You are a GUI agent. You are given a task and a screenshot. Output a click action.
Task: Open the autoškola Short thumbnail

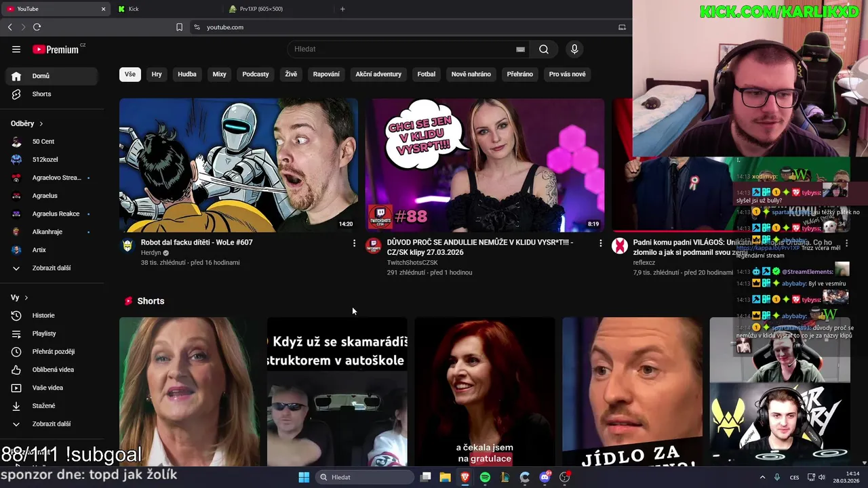pyautogui.click(x=337, y=392)
